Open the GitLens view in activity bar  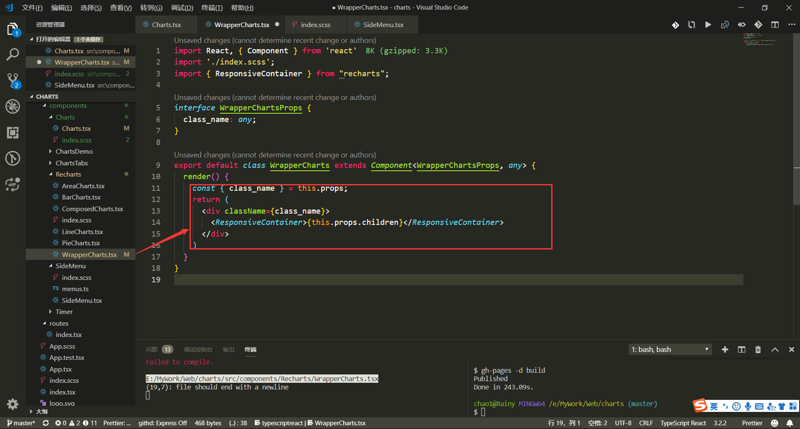[13, 158]
